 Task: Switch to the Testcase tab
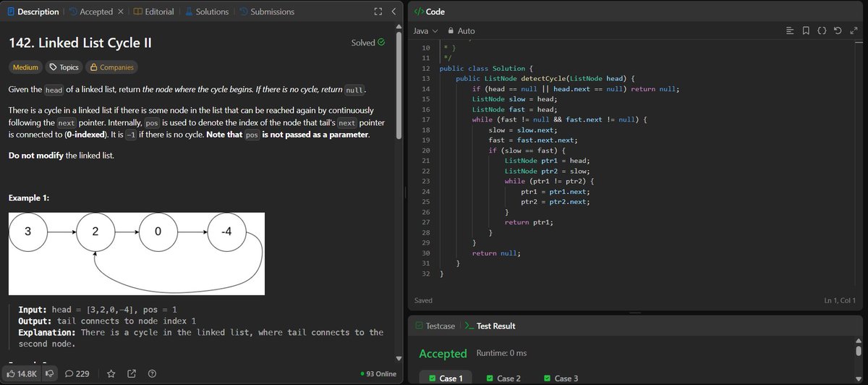(435, 326)
